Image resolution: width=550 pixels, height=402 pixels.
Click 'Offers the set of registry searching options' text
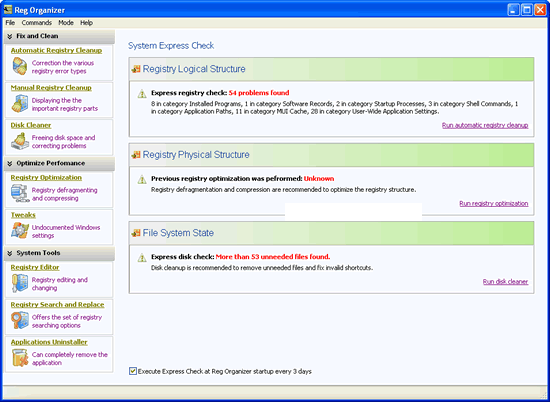67,321
